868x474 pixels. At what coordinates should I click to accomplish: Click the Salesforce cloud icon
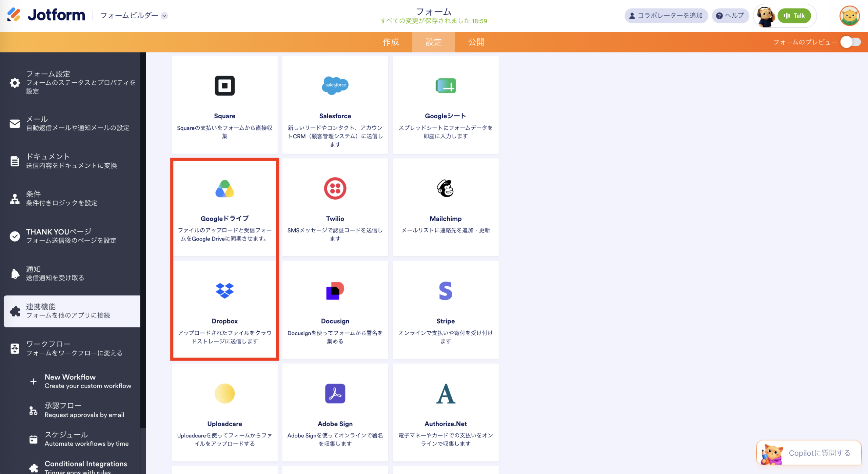click(x=335, y=85)
